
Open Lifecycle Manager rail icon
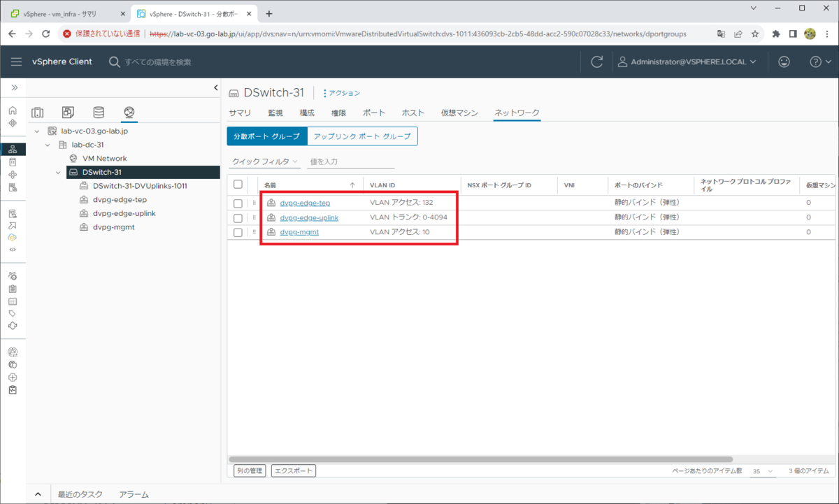13,326
